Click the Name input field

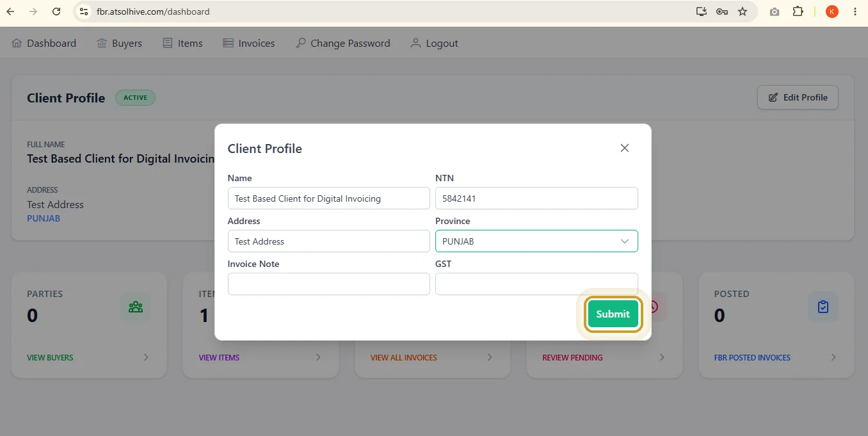328,198
